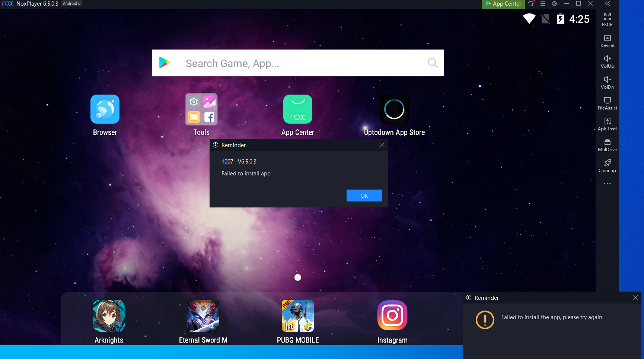
Task: Launch Eternal Sword M
Action: (x=203, y=316)
